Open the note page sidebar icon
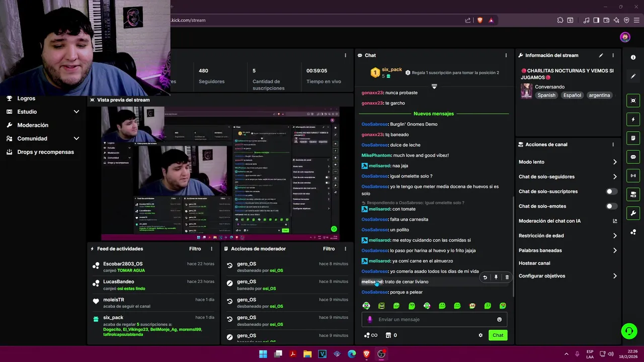This screenshot has width=644, height=362. pos(633,138)
